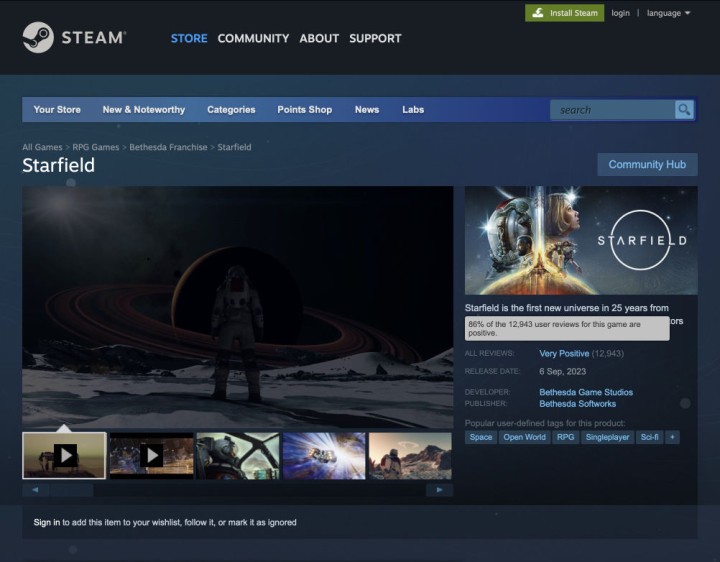
Task: Click into the store search field
Action: coord(613,110)
